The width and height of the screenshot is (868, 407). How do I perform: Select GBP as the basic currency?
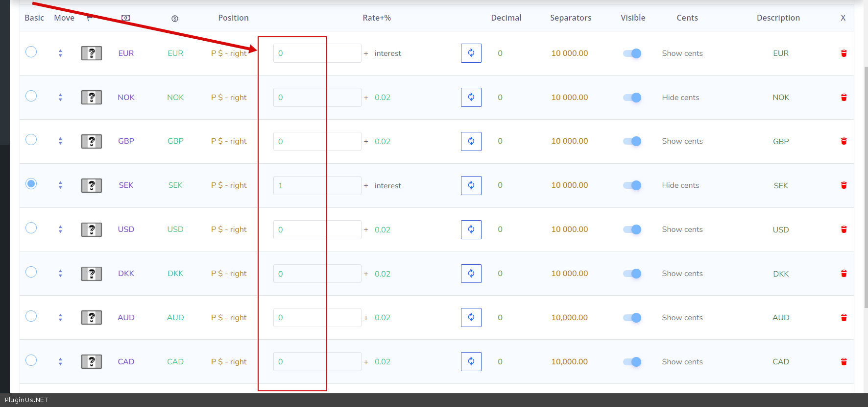pos(31,140)
